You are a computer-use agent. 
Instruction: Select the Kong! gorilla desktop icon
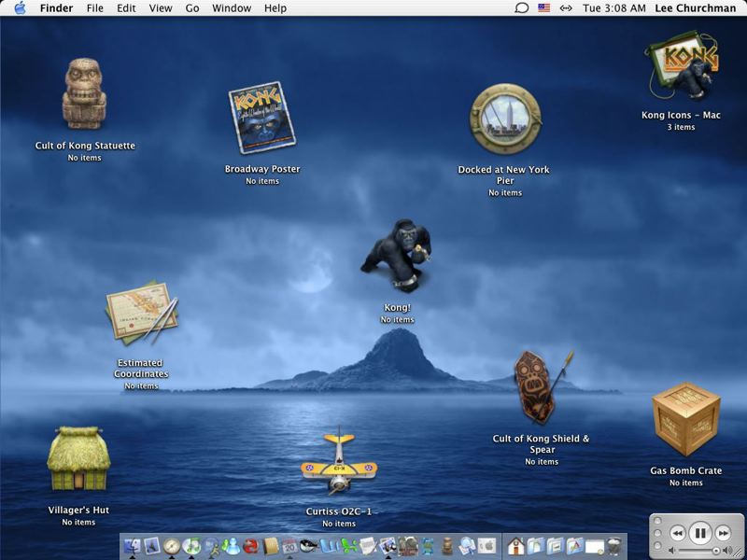tap(397, 257)
